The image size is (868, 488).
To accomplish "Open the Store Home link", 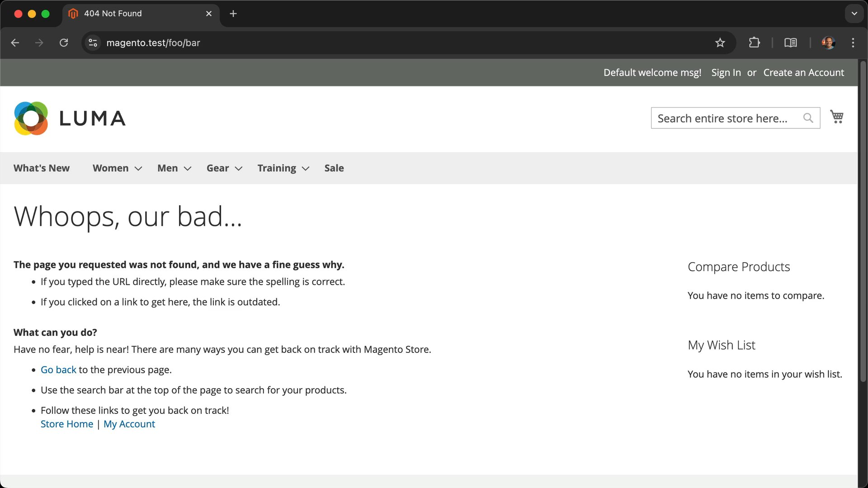I will click(x=67, y=424).
